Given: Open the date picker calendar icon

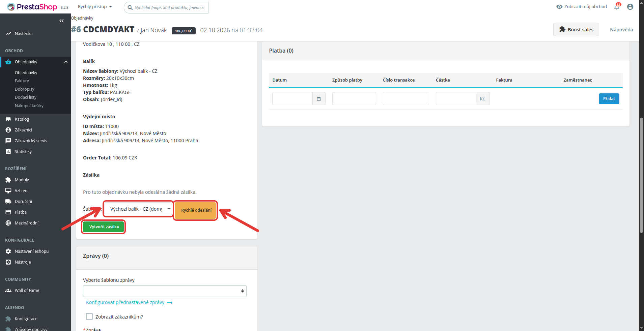Looking at the screenshot, I should click(x=319, y=99).
